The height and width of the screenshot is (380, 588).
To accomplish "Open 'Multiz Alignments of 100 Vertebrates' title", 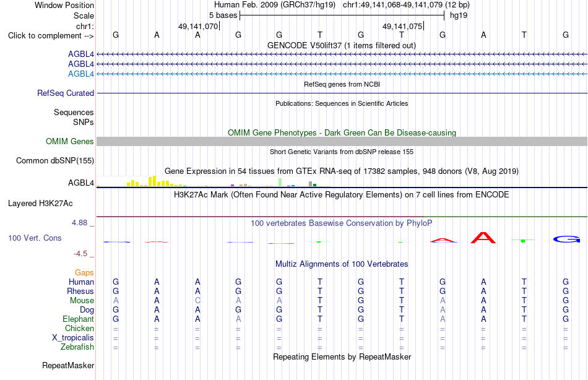I will click(342, 264).
